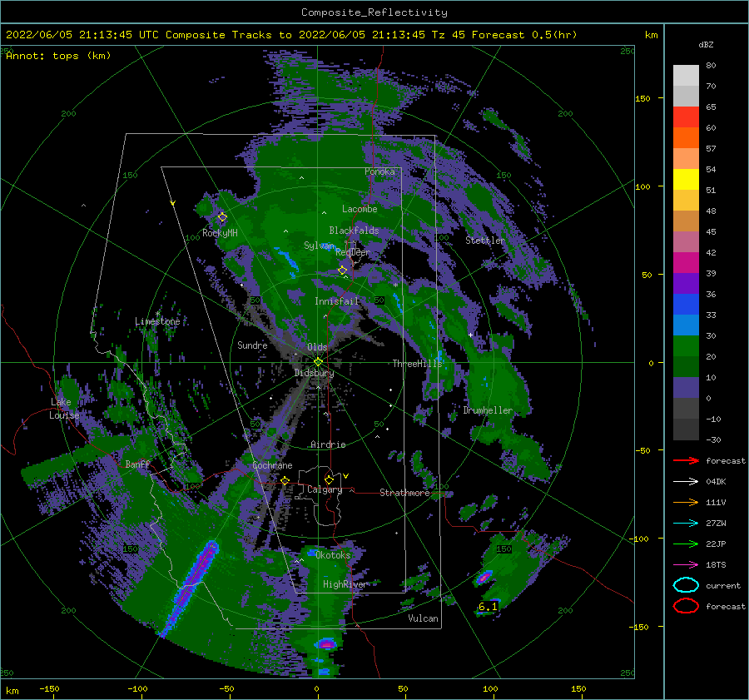
Task: Click the cyan 27ZW track arrow
Action: pyautogui.click(x=686, y=524)
